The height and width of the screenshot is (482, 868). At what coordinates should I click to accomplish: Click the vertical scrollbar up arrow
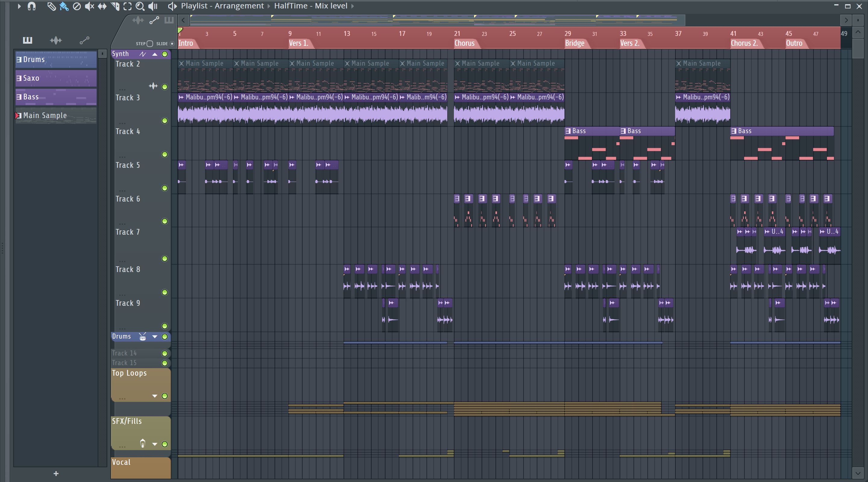858,32
